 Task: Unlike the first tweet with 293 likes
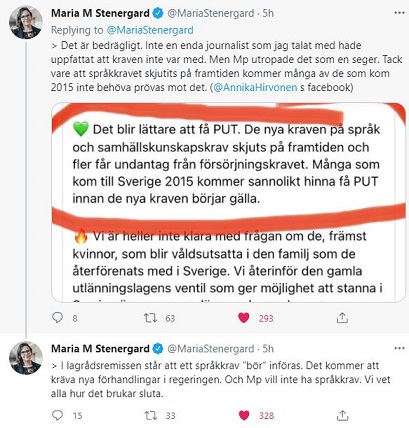point(244,318)
